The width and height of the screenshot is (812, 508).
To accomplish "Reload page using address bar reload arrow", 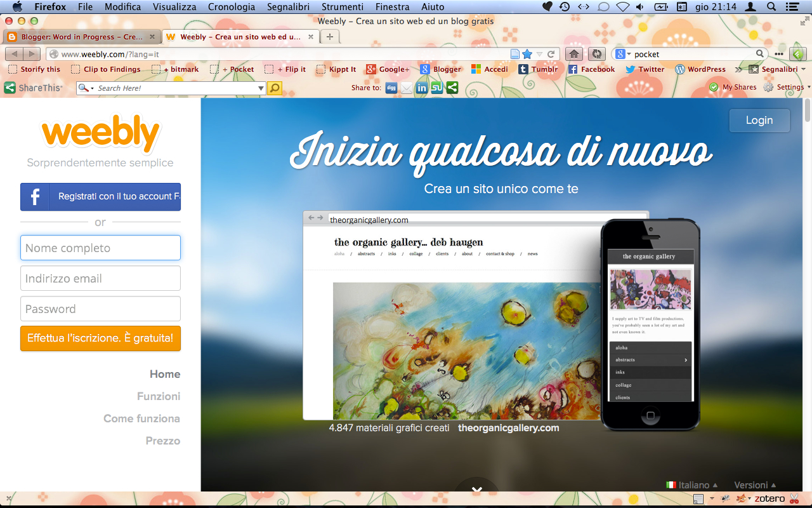I will click(x=551, y=54).
